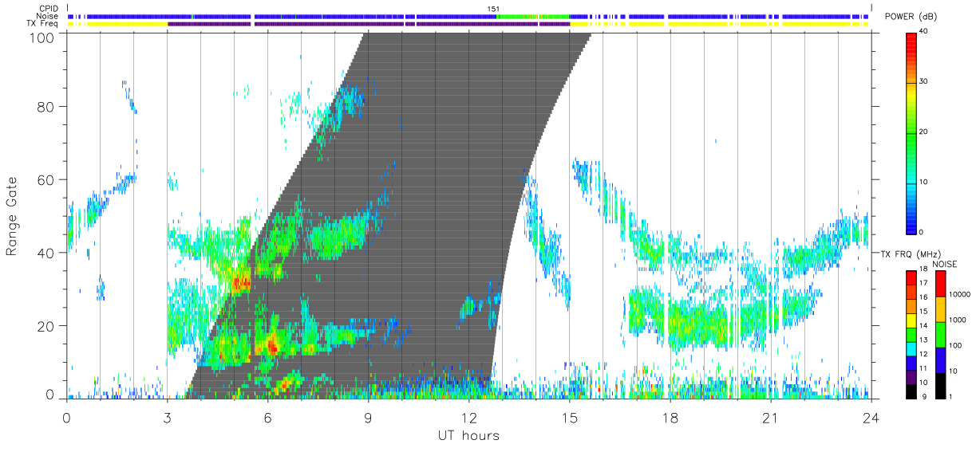Click the 'Noise' row label at top

(49, 16)
